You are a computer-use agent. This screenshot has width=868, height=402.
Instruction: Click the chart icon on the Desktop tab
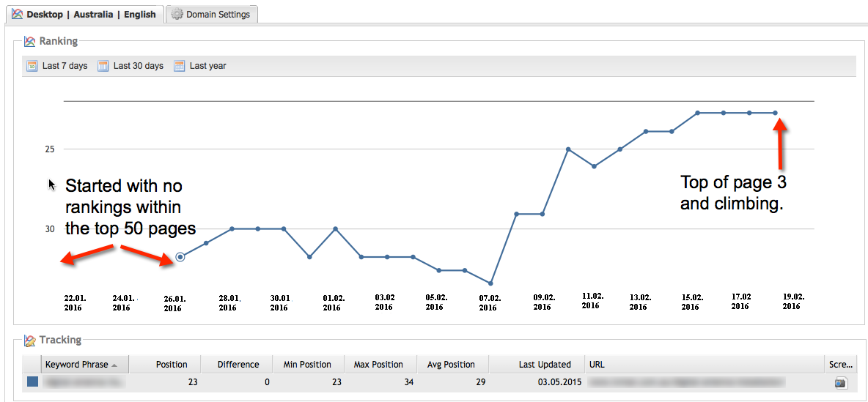(x=17, y=14)
